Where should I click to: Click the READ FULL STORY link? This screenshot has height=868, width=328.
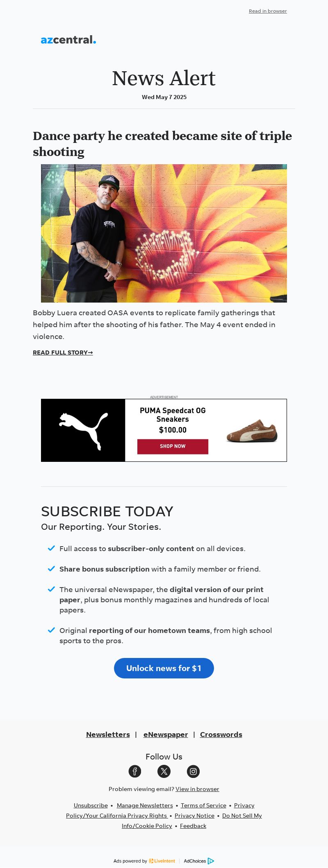coord(63,353)
